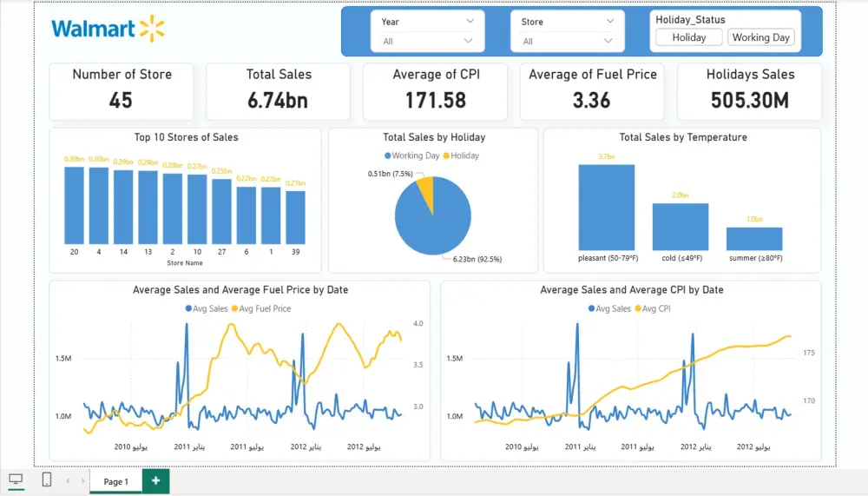Click the 3.7bn data label
Screen dimensions: 868x496
click(606, 157)
